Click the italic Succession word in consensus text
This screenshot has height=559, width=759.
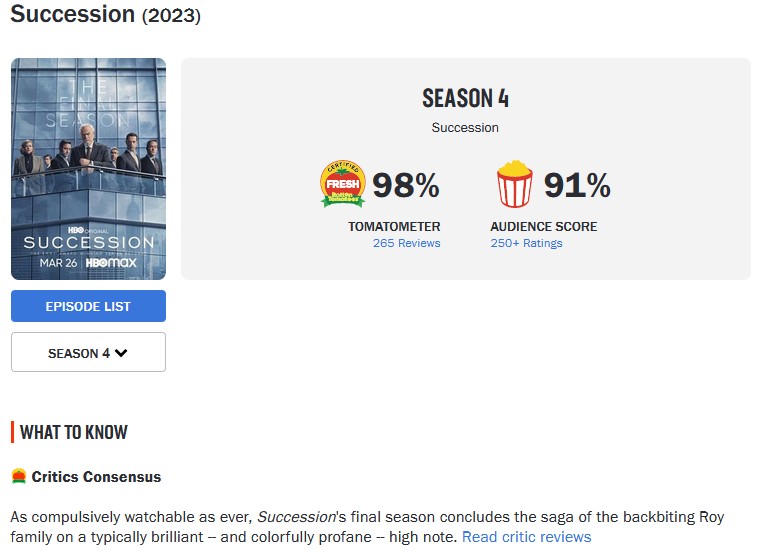click(296, 517)
